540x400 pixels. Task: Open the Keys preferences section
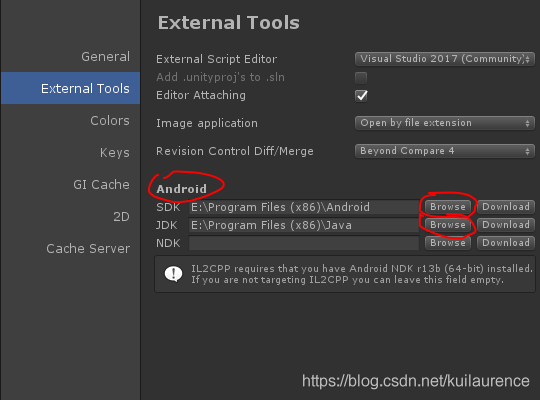click(115, 153)
